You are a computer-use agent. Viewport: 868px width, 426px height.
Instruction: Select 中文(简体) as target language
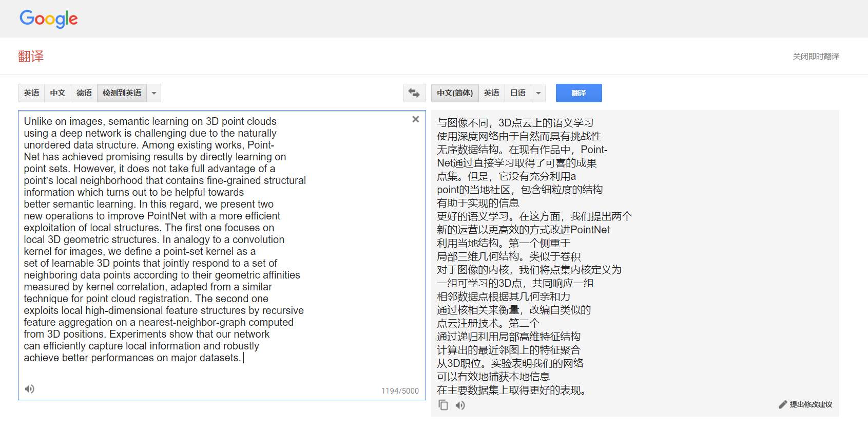pos(455,93)
